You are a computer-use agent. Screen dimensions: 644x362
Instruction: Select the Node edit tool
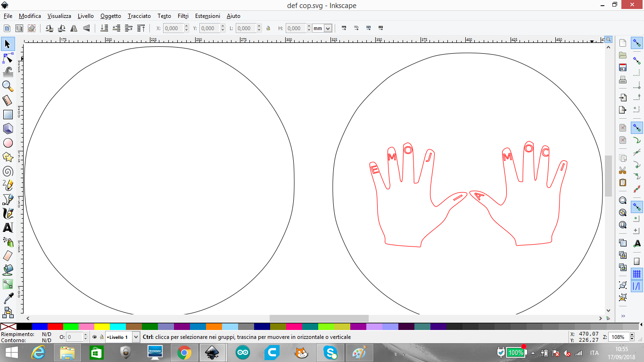click(8, 58)
